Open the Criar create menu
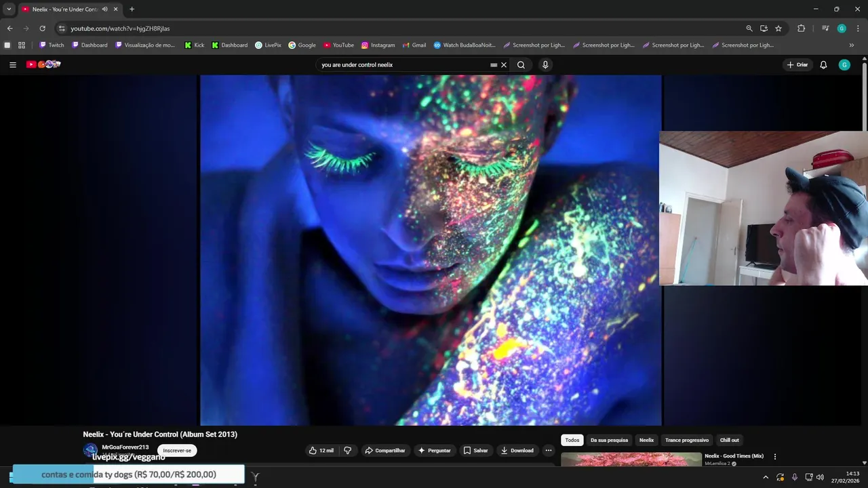The width and height of the screenshot is (868, 488). 797,65
